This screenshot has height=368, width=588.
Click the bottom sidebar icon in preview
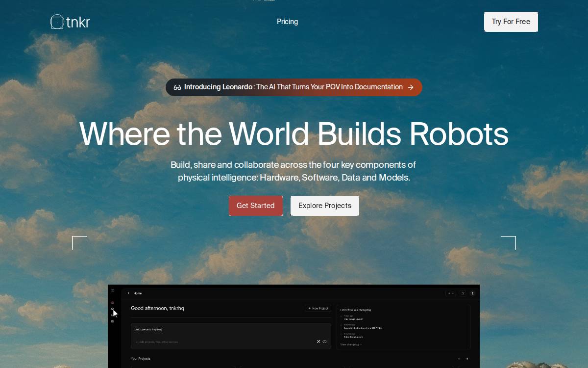tap(112, 321)
